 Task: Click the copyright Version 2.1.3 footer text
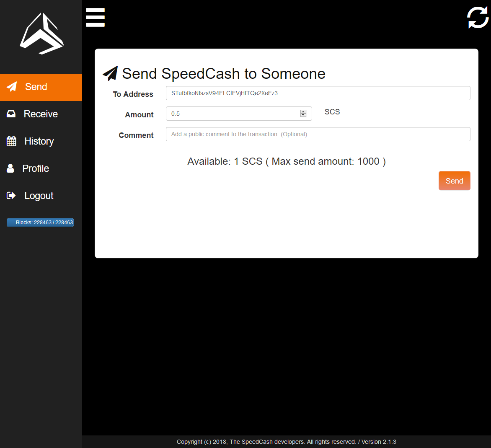pos(286,442)
